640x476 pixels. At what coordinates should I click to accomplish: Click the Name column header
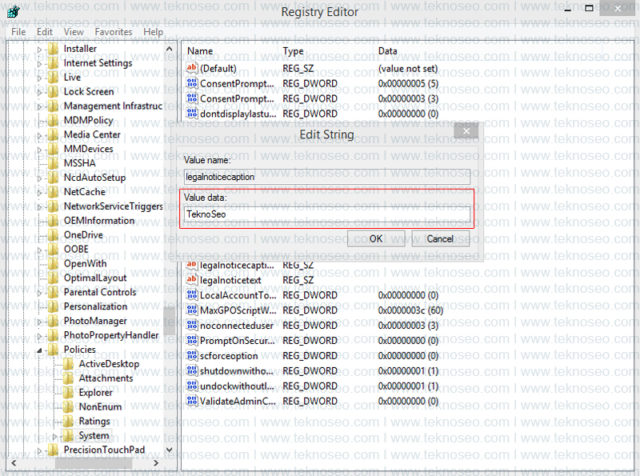click(200, 51)
